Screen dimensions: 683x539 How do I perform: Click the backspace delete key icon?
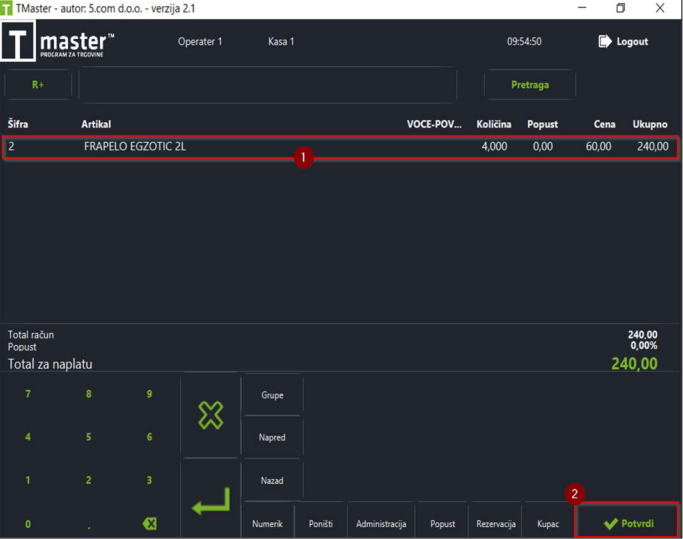tap(149, 523)
